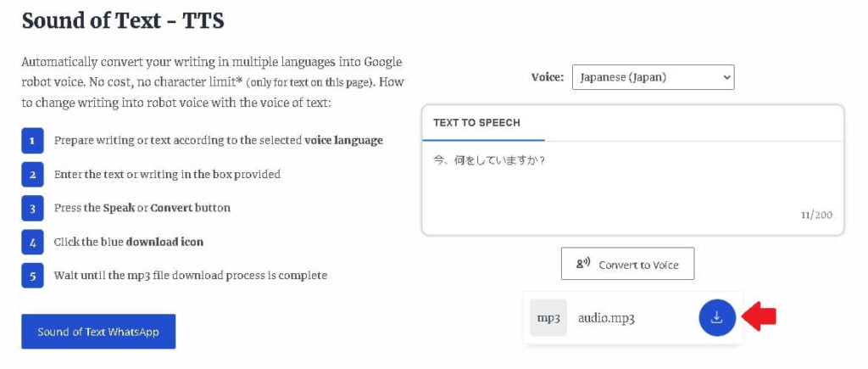Click the Convert to Voice button
Image resolution: width=868 pixels, height=369 pixels.
click(627, 264)
